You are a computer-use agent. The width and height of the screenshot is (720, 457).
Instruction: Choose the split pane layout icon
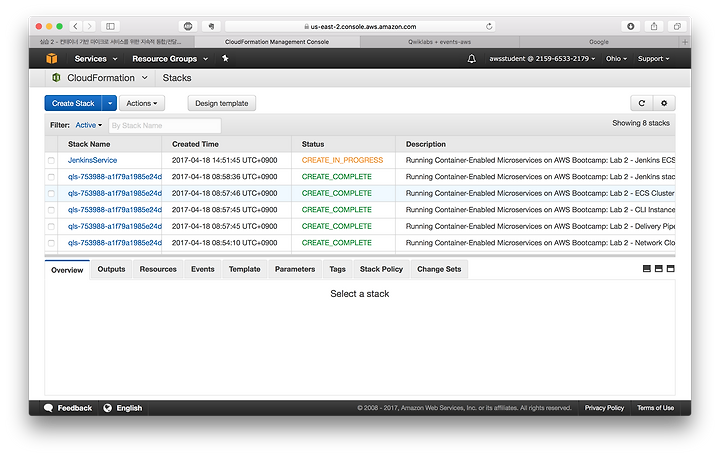tap(658, 269)
